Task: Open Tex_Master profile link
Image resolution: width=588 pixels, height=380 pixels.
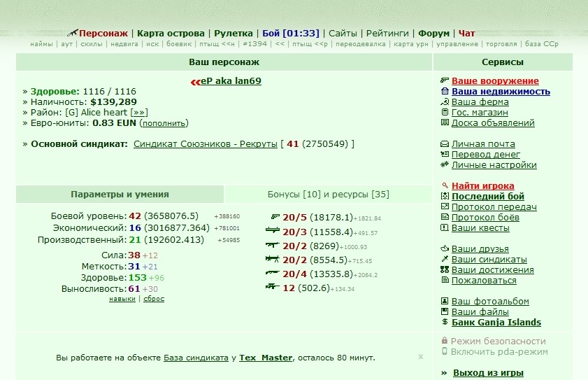Action: coord(266,358)
